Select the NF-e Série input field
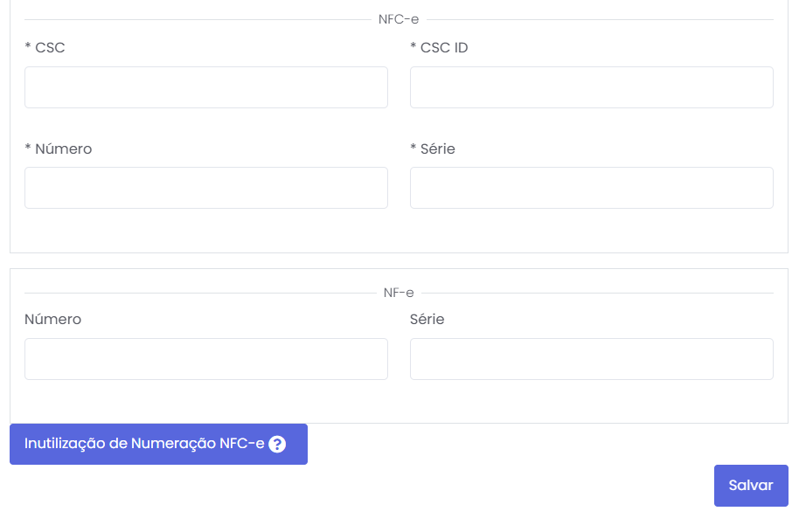This screenshot has height=532, width=799. coord(591,359)
